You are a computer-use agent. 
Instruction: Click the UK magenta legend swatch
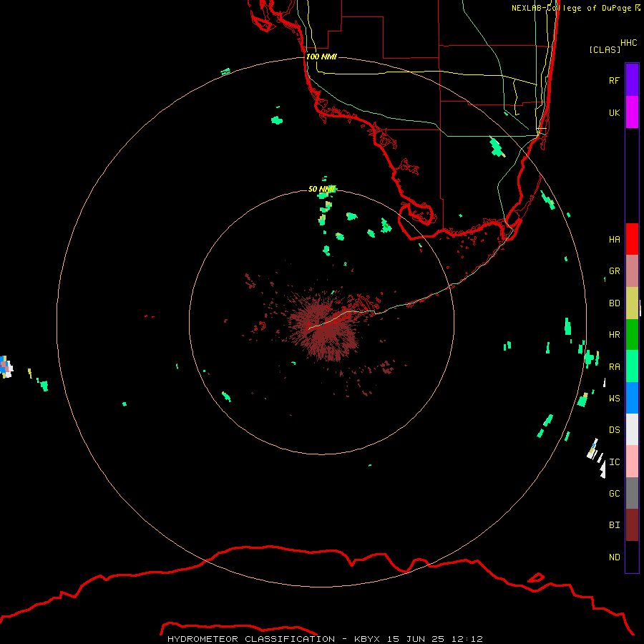632,112
